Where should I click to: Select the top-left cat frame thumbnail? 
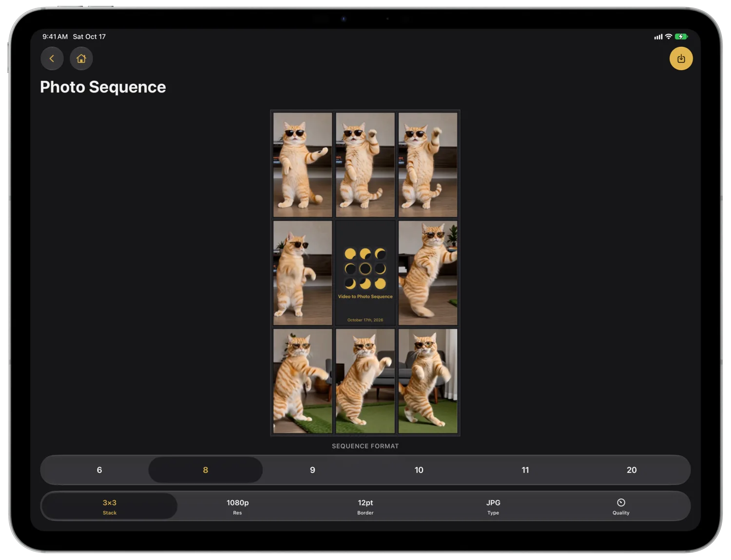coord(303,165)
